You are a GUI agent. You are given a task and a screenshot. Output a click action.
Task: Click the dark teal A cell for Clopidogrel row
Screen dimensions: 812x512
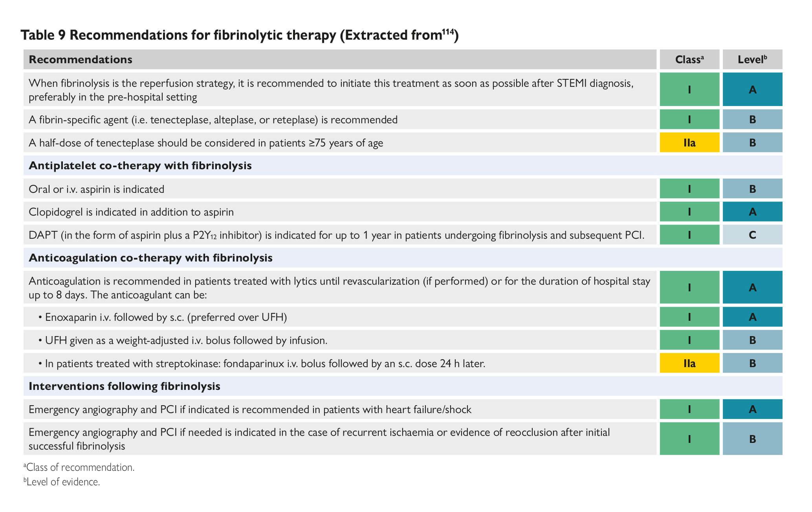pos(752,212)
